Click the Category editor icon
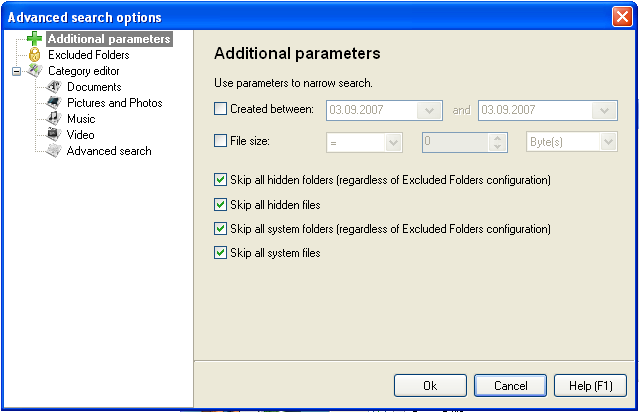 35,71
